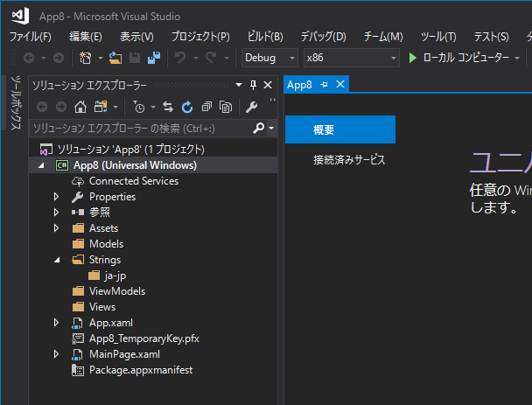The width and height of the screenshot is (532, 405).
Task: Refresh the Solution Explorer
Action: [x=187, y=108]
